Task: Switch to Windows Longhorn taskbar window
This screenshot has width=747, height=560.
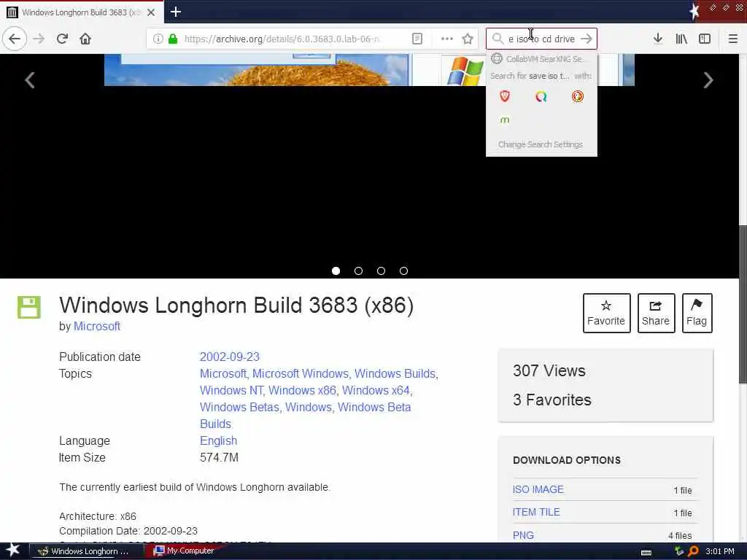Action: (87, 551)
